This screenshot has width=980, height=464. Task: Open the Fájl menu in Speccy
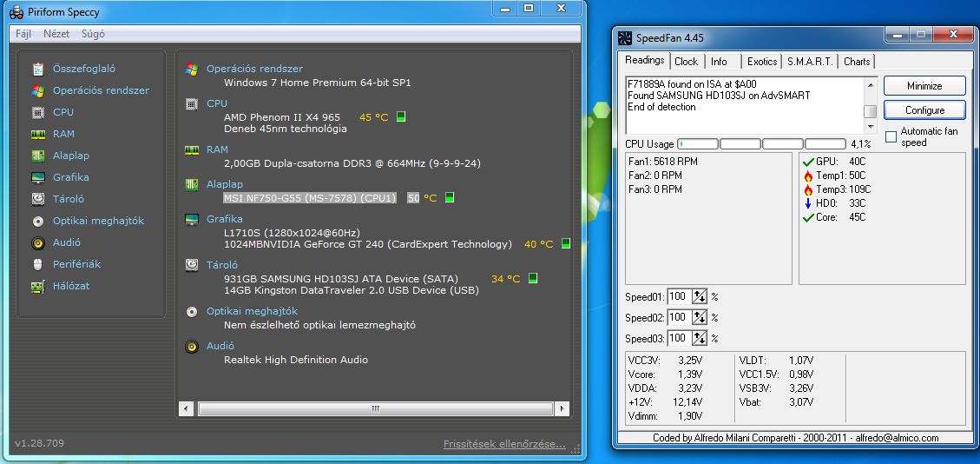23,34
